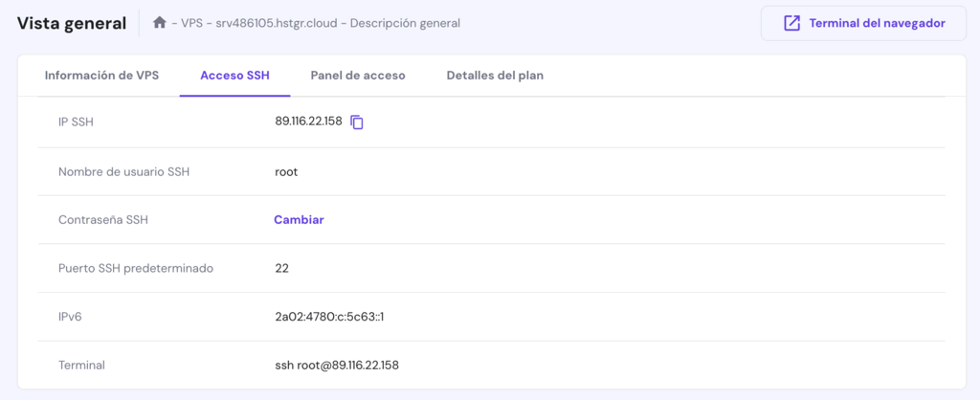Click the Cambiar link for SSH password
Screen dimensions: 980x400
(299, 220)
